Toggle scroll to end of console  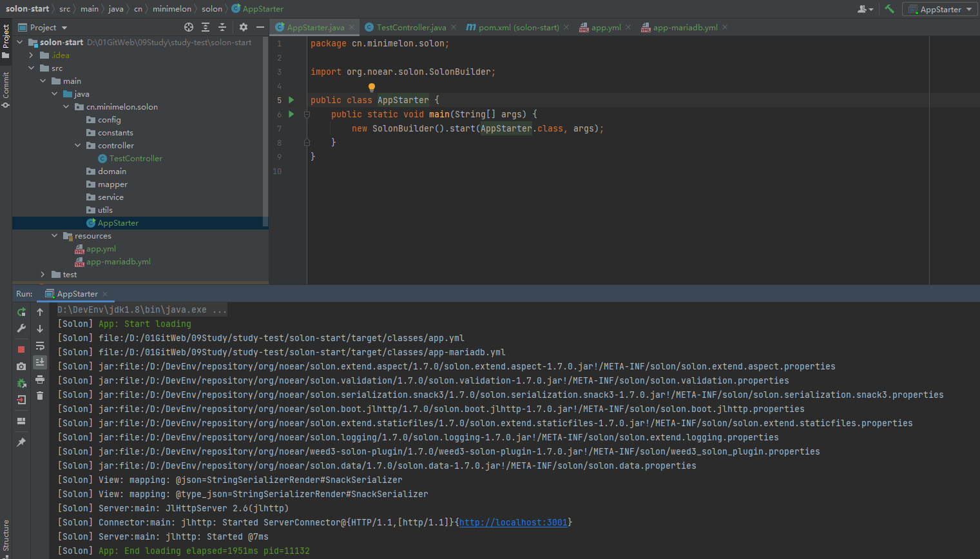pos(40,362)
